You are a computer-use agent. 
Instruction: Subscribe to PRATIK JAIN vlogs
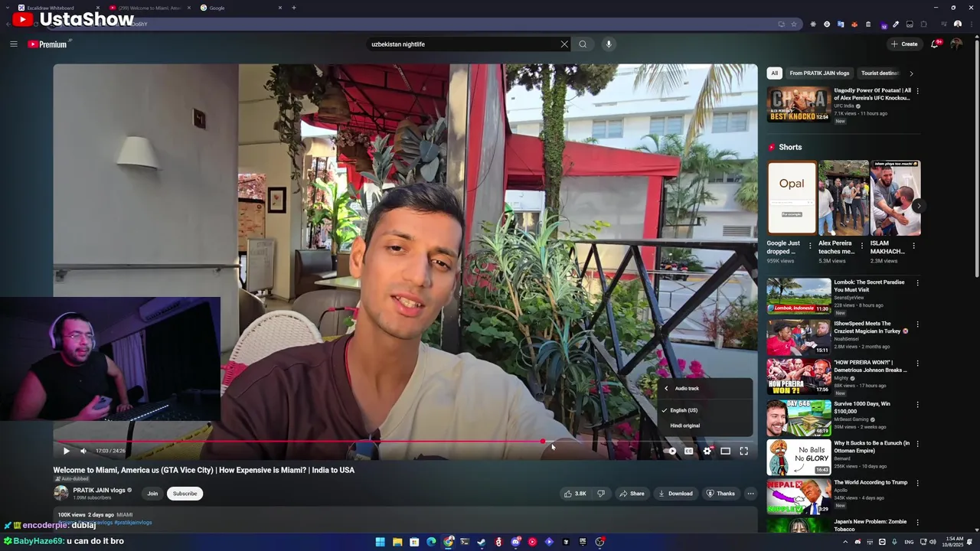[x=185, y=494]
